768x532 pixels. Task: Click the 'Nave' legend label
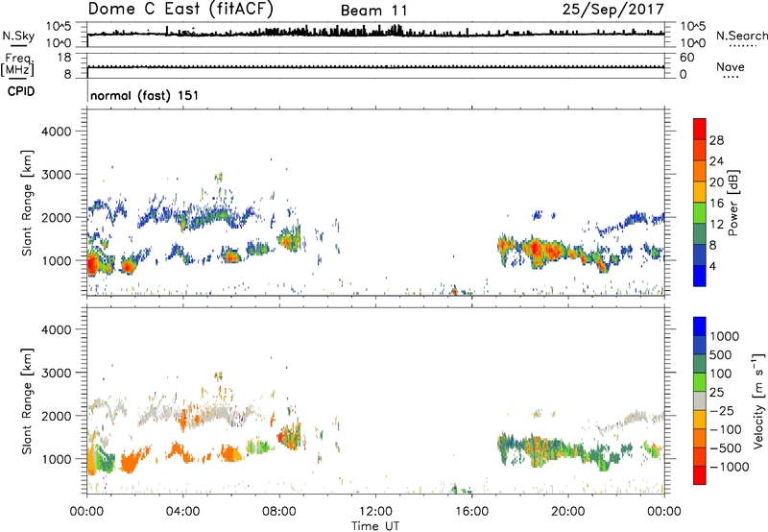(731, 66)
